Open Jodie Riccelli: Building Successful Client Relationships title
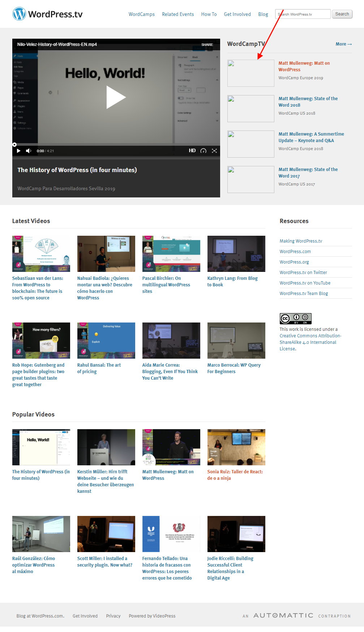 point(230,568)
